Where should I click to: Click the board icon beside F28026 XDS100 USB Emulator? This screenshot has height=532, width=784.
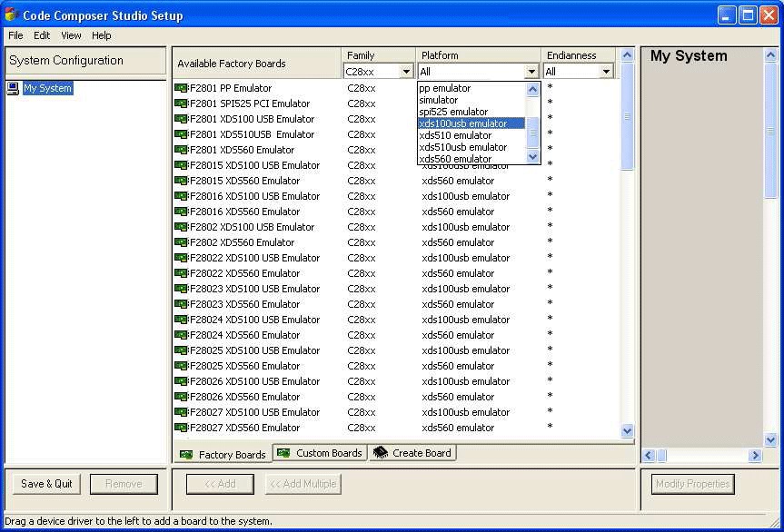(181, 381)
